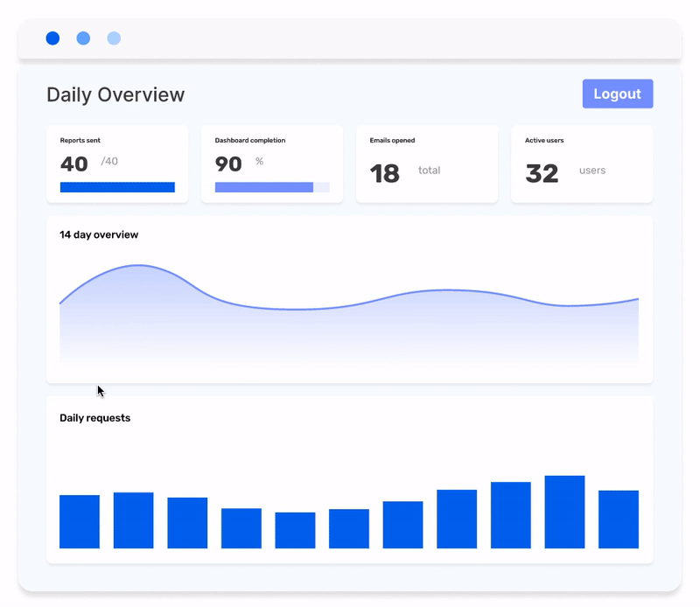
Task: Click the 32 users active count
Action: point(544,173)
